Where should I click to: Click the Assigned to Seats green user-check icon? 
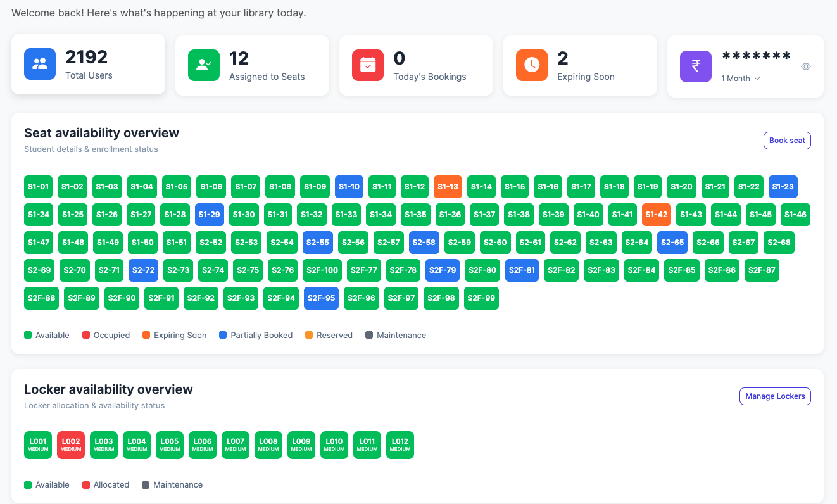tap(203, 65)
